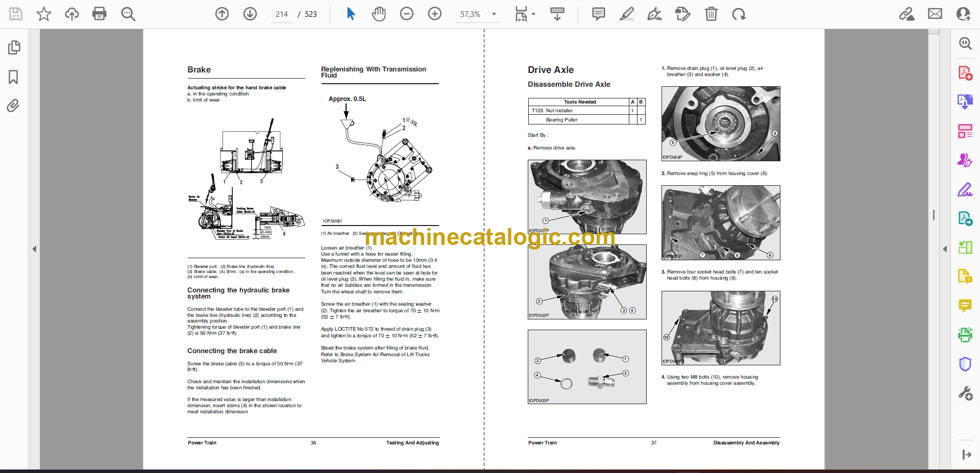Click the Brake section heading
The width and height of the screenshot is (980, 473).
pyautogui.click(x=199, y=70)
